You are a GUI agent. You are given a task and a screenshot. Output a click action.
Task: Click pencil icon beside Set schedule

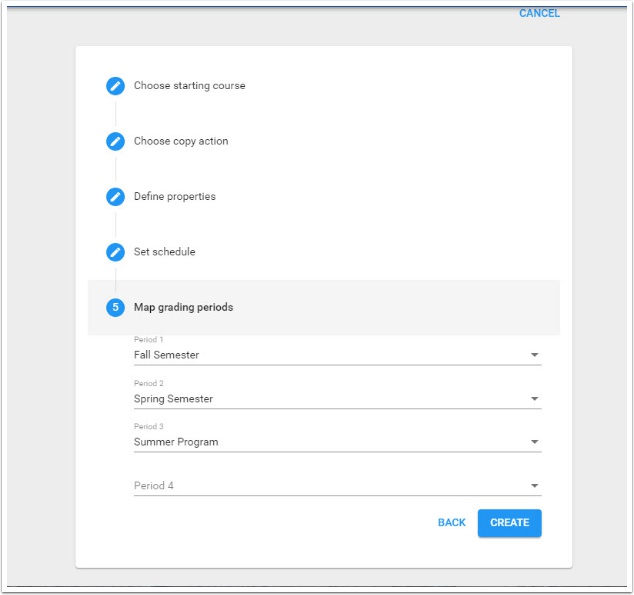tap(115, 252)
